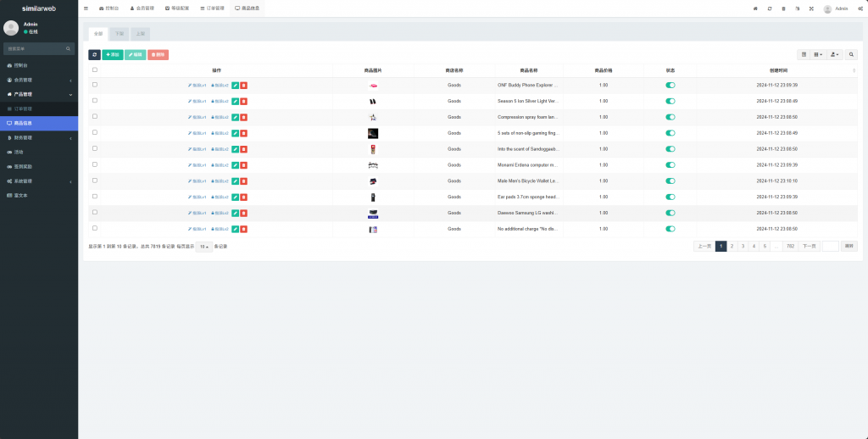The image size is (868, 439).
Task: Switch to the 下架 tab
Action: [120, 34]
